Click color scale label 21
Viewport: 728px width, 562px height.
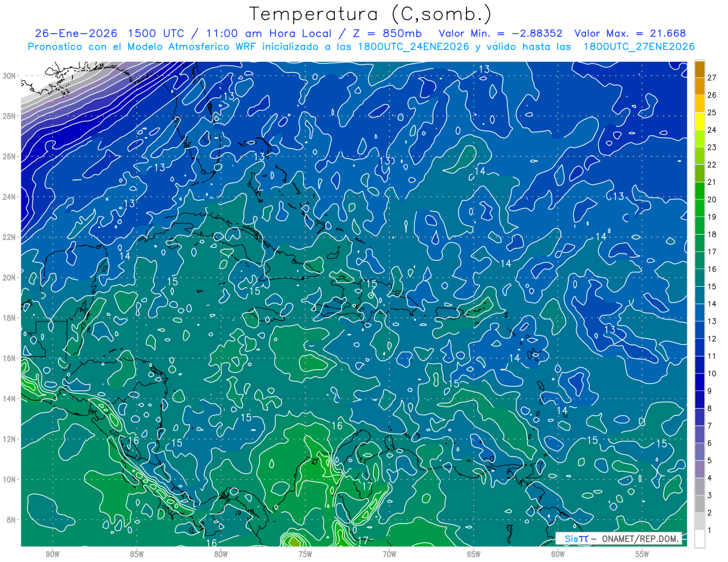point(712,182)
